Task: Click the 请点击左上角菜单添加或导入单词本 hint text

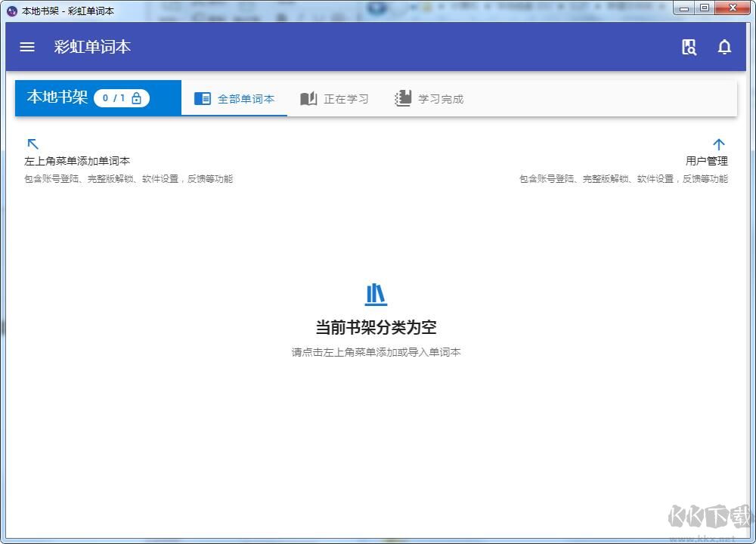Action: (x=376, y=352)
